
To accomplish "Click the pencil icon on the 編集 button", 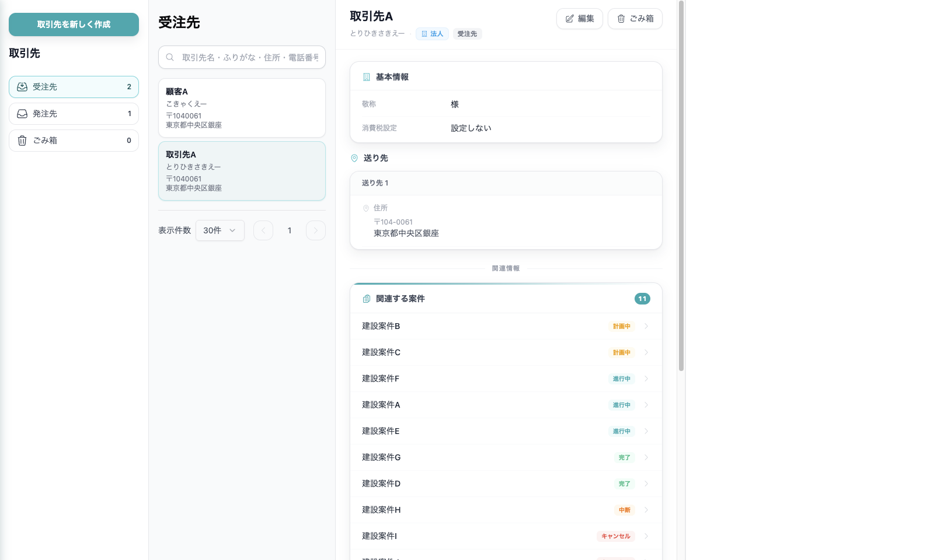I will click(x=569, y=18).
